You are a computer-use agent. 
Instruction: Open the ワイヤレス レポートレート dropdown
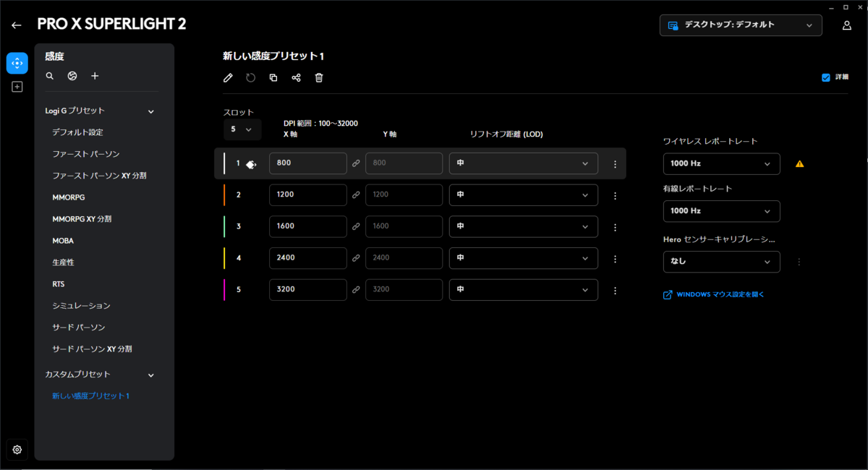click(x=722, y=164)
